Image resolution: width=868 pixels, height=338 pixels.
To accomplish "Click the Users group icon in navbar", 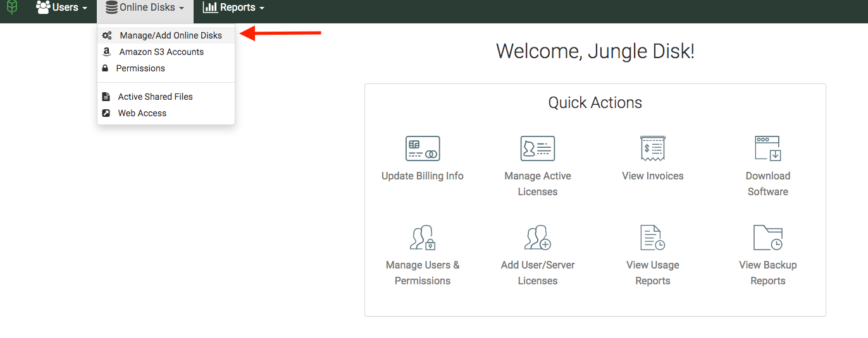I will 43,8.
